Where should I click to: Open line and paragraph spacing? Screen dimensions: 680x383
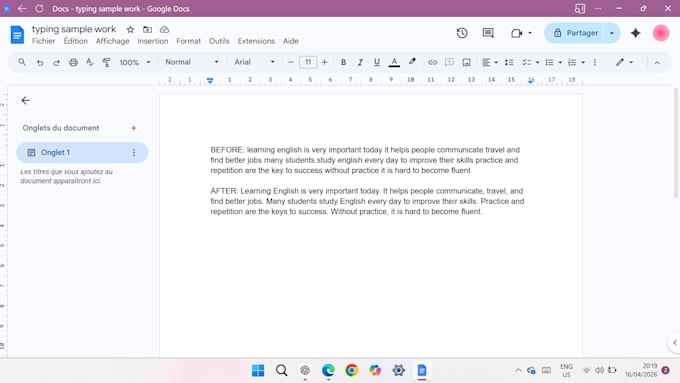point(509,62)
